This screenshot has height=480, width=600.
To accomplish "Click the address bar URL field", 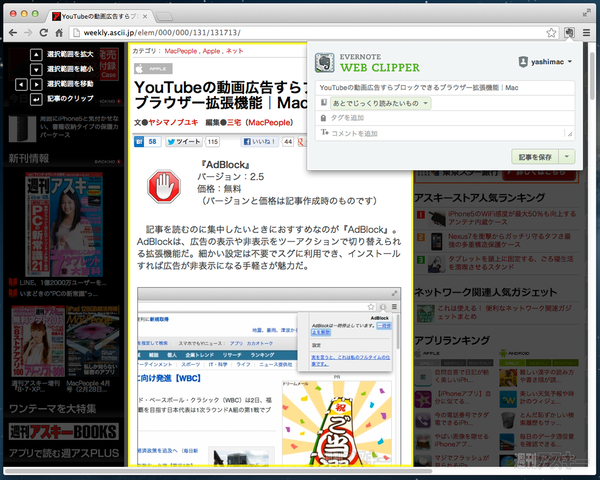I will click(x=306, y=33).
